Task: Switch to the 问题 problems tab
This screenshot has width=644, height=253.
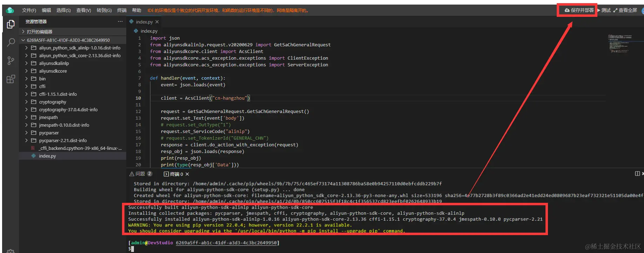Action: point(140,174)
